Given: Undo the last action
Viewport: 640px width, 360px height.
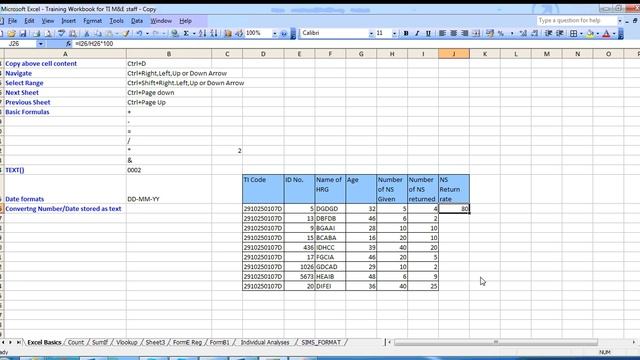Looking at the screenshot, I should (139, 33).
